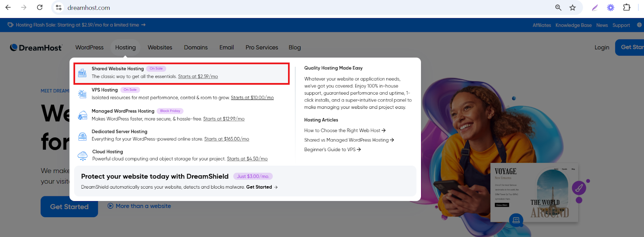644x237 pixels.
Task: Click More than a website link
Action: click(143, 206)
